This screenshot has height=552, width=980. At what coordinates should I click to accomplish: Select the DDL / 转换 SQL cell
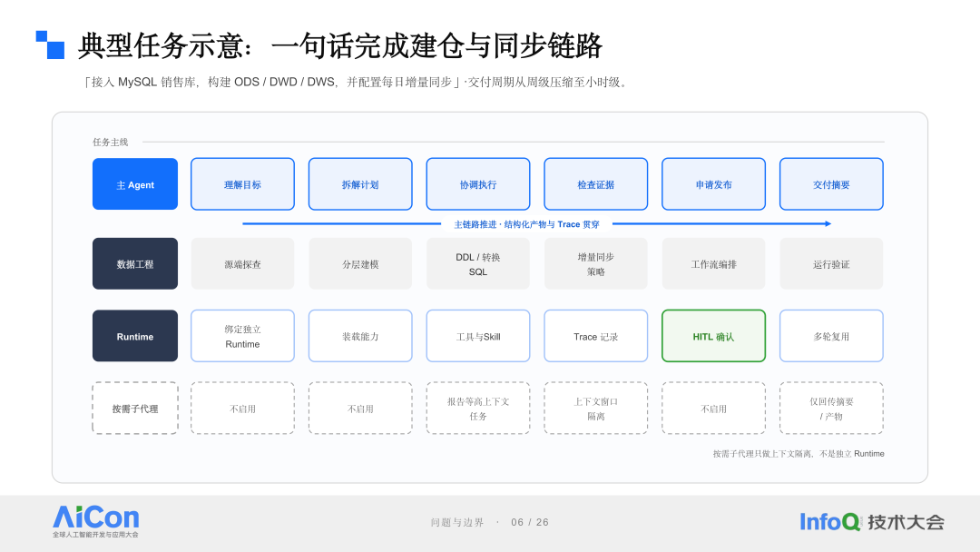click(478, 264)
